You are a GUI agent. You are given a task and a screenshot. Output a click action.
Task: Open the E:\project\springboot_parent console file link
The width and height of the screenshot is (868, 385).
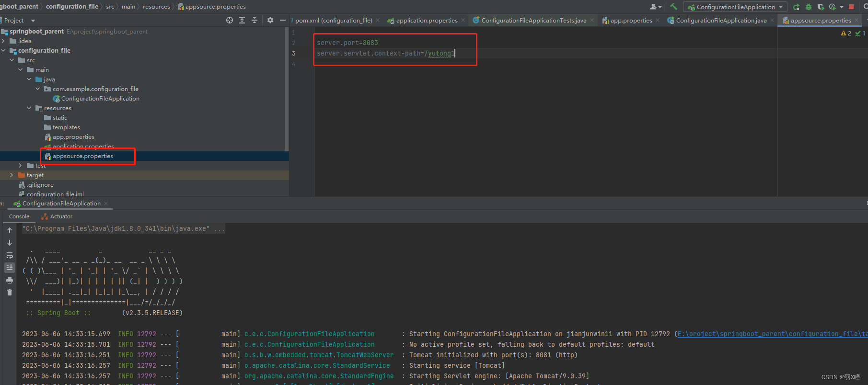pos(772,334)
